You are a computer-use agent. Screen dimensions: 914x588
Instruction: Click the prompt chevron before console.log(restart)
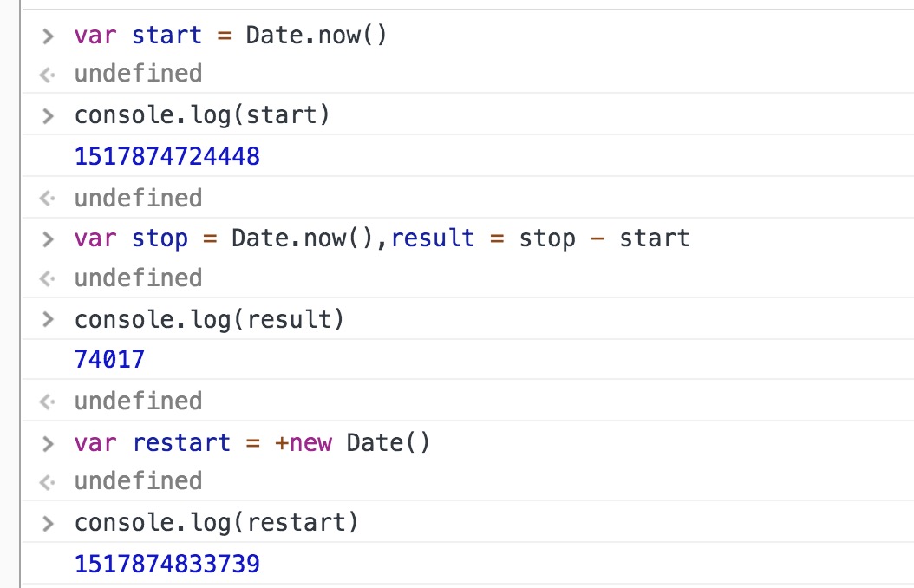[49, 524]
